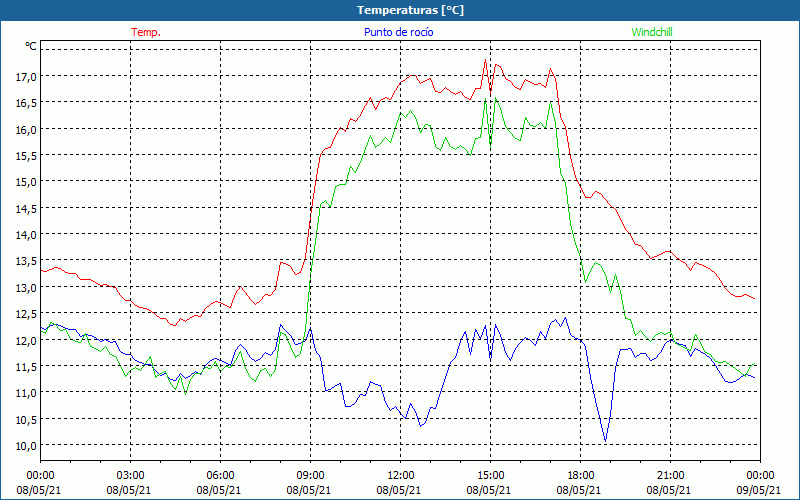
Task: Click the 03:00 time axis label
Action: point(131,476)
